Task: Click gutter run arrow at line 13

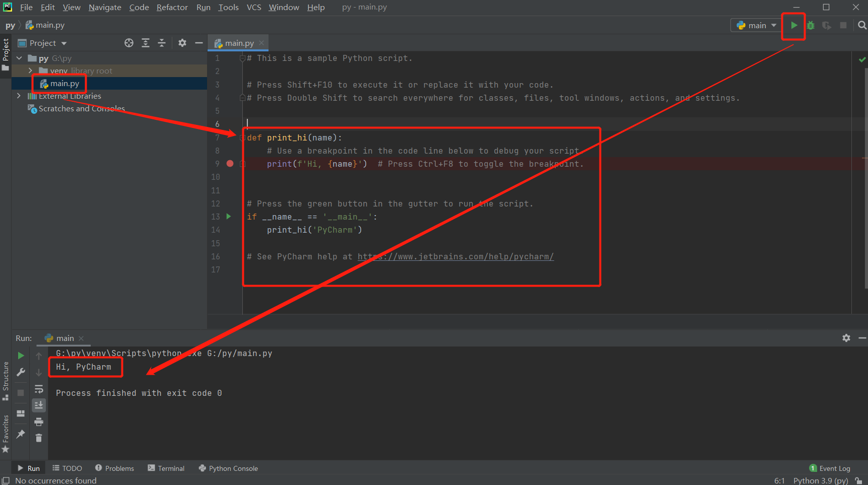Action: pyautogui.click(x=229, y=217)
